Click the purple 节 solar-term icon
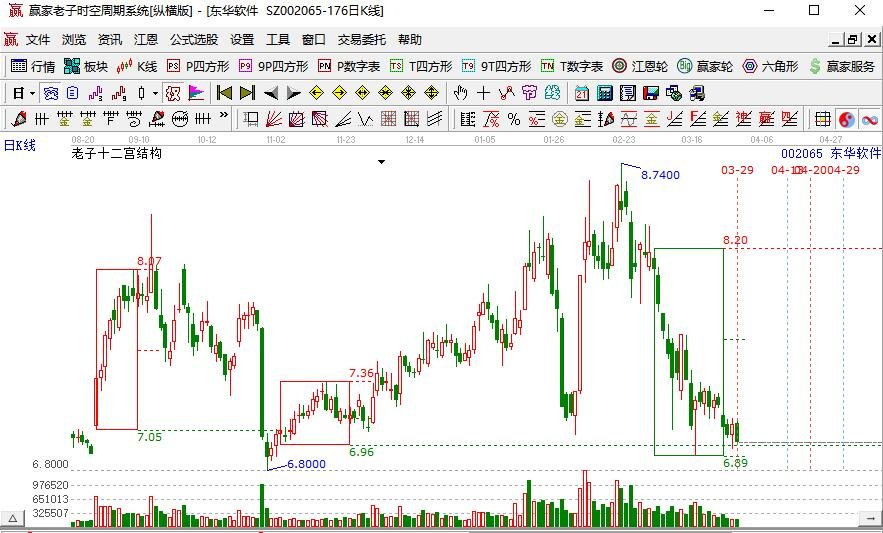 [529, 93]
